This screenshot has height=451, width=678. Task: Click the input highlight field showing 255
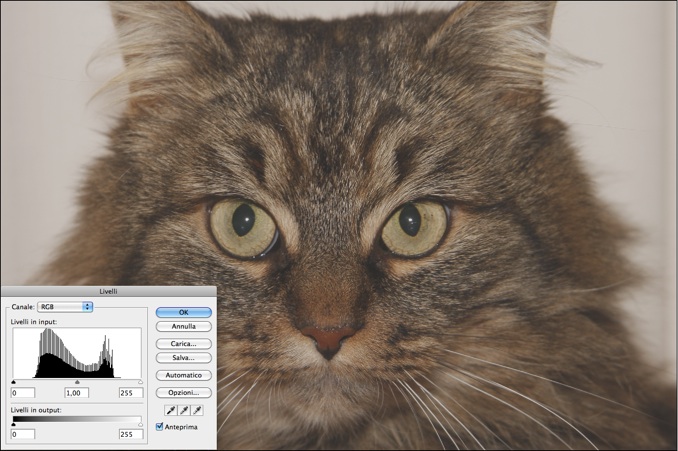[130, 393]
